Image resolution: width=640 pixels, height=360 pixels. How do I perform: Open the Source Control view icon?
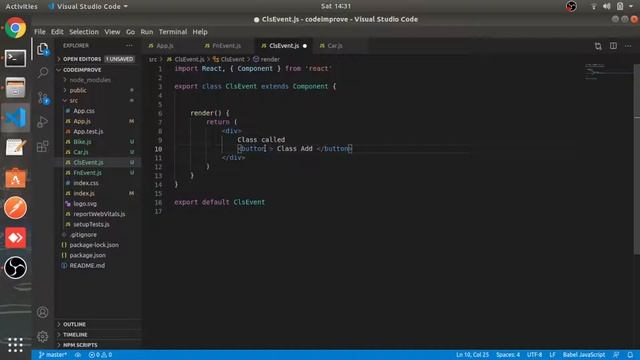pos(43,98)
